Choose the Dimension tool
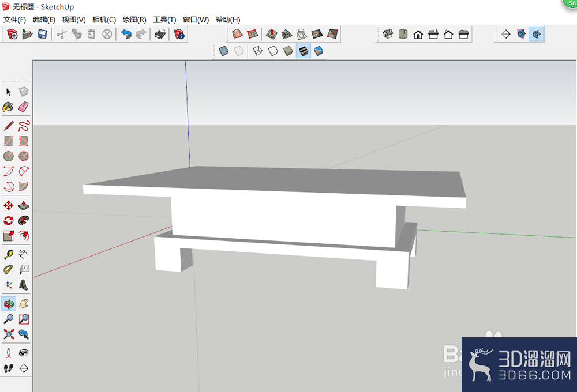 [x=24, y=254]
